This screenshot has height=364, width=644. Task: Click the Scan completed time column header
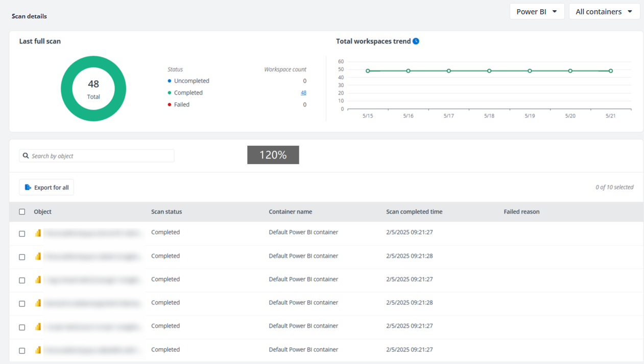[414, 212]
